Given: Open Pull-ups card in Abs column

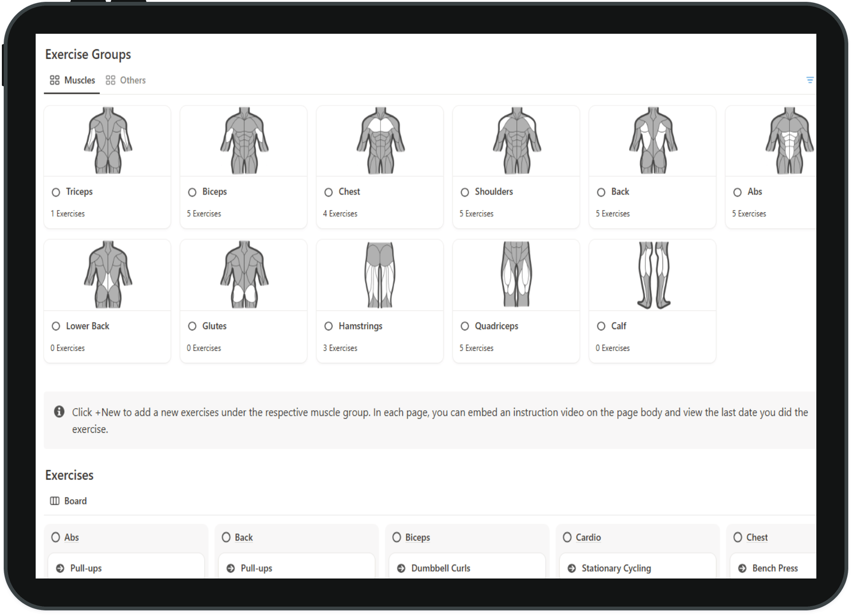Looking at the screenshot, I should coord(126,566).
